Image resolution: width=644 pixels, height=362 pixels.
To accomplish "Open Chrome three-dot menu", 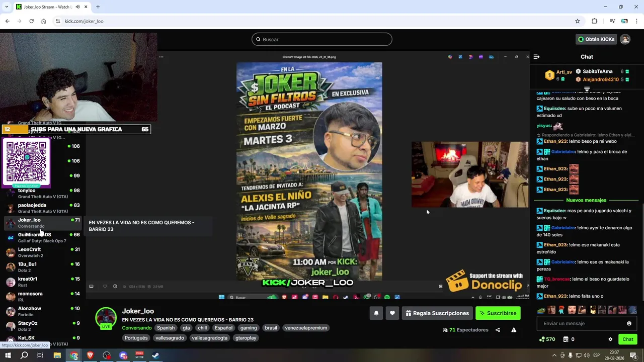I will click(x=636, y=21).
